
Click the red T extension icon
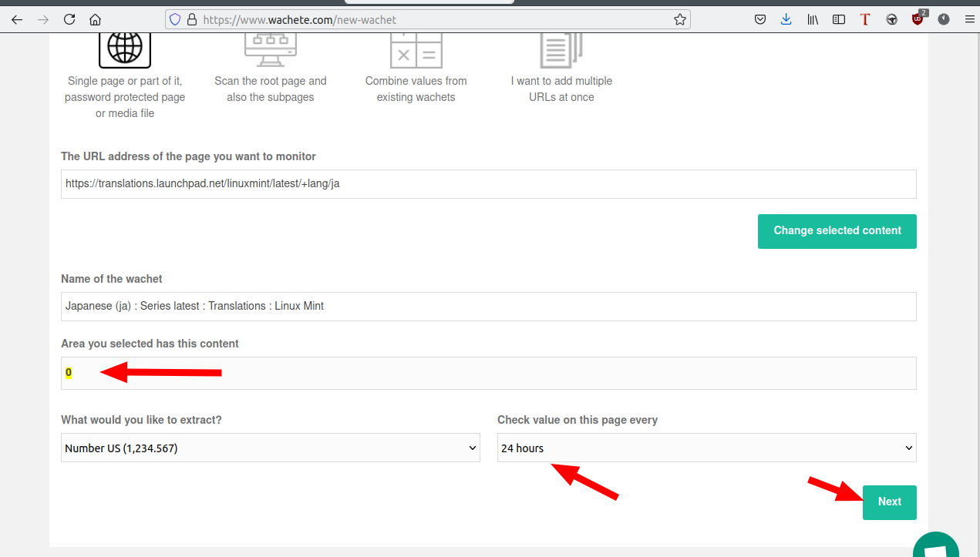pyautogui.click(x=865, y=20)
